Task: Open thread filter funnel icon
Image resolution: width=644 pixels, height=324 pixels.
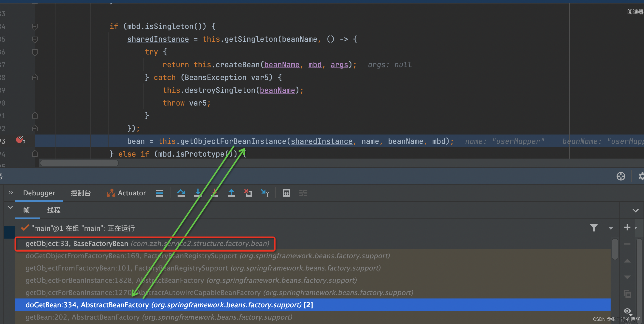Action: click(x=594, y=228)
